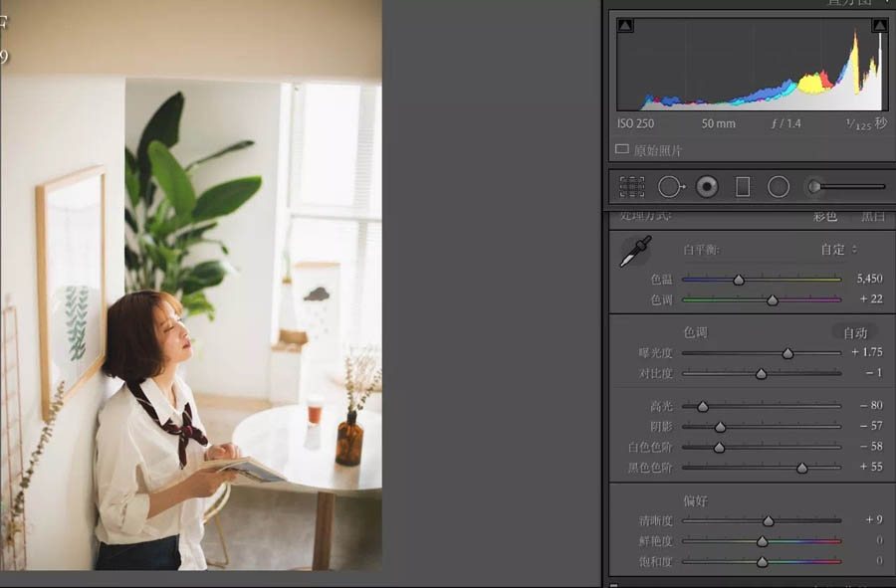
Task: Click the 清晰度 value +9 field
Action: coord(872,519)
